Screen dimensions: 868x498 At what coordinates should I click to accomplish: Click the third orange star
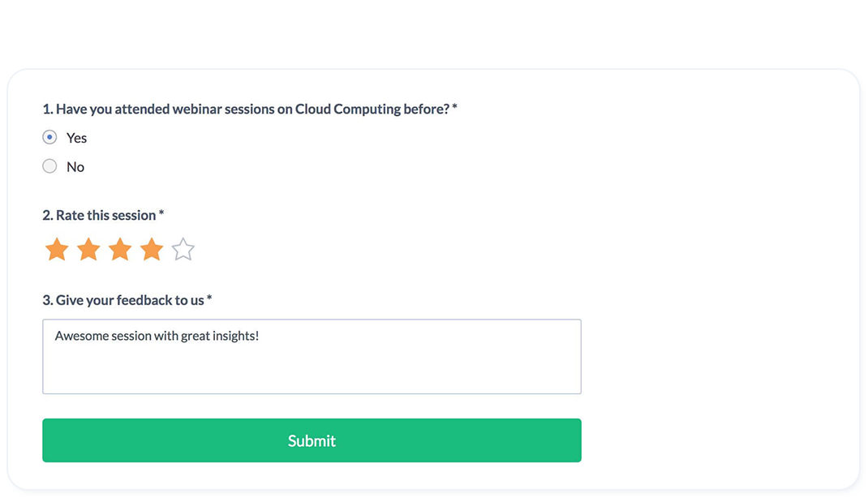(x=120, y=250)
